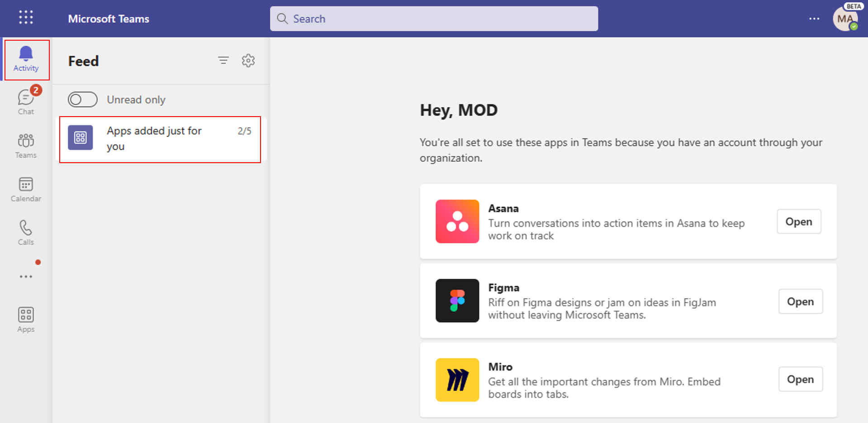The image size is (868, 423).
Task: Open the Figma app
Action: point(800,301)
